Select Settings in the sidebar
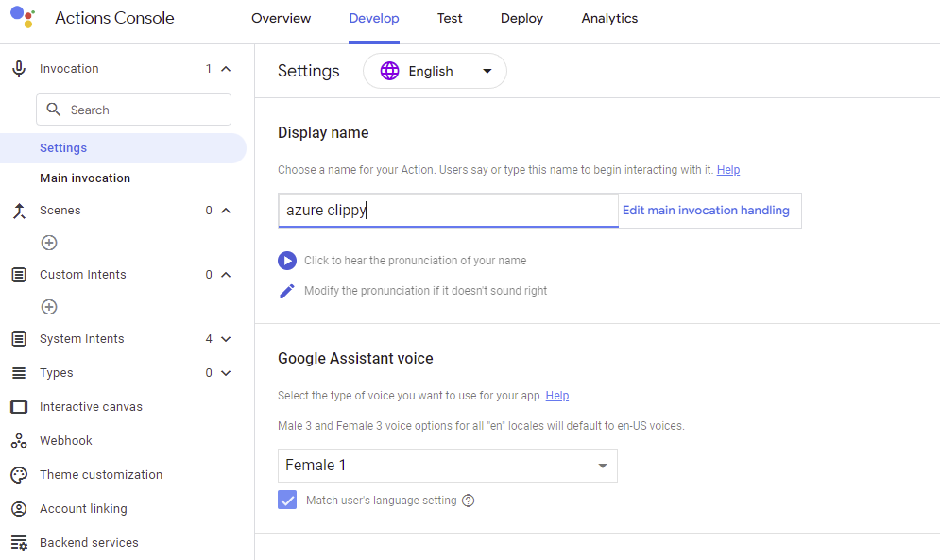This screenshot has width=940, height=560. coord(123,148)
